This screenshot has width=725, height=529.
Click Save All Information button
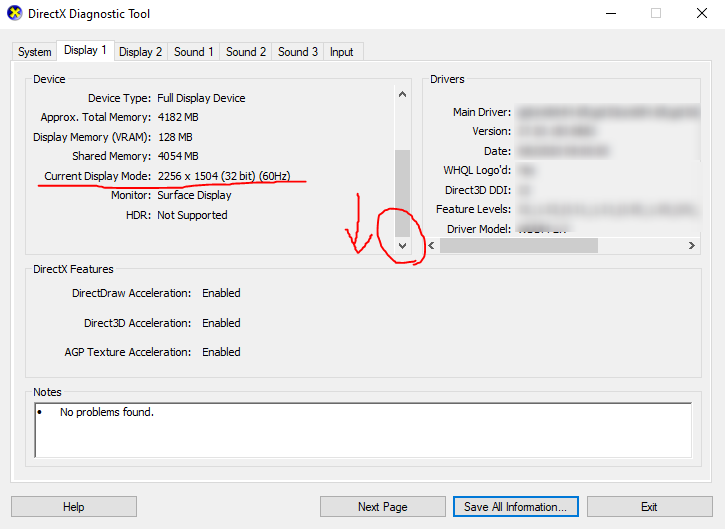[516, 507]
